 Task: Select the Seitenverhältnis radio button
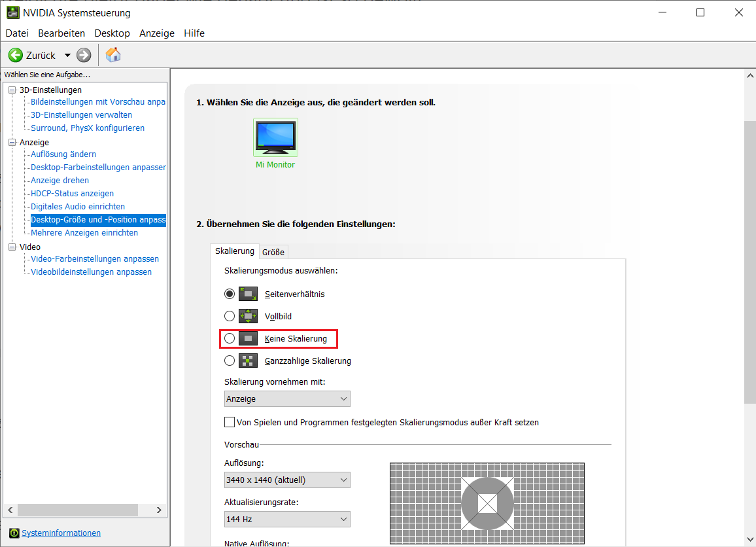(x=230, y=294)
